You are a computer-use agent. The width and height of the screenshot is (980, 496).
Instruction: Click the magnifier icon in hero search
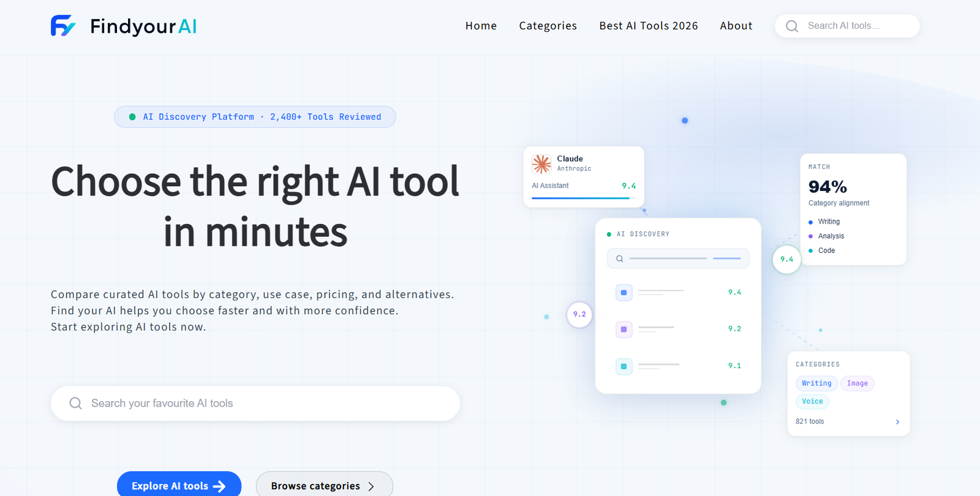pos(75,403)
